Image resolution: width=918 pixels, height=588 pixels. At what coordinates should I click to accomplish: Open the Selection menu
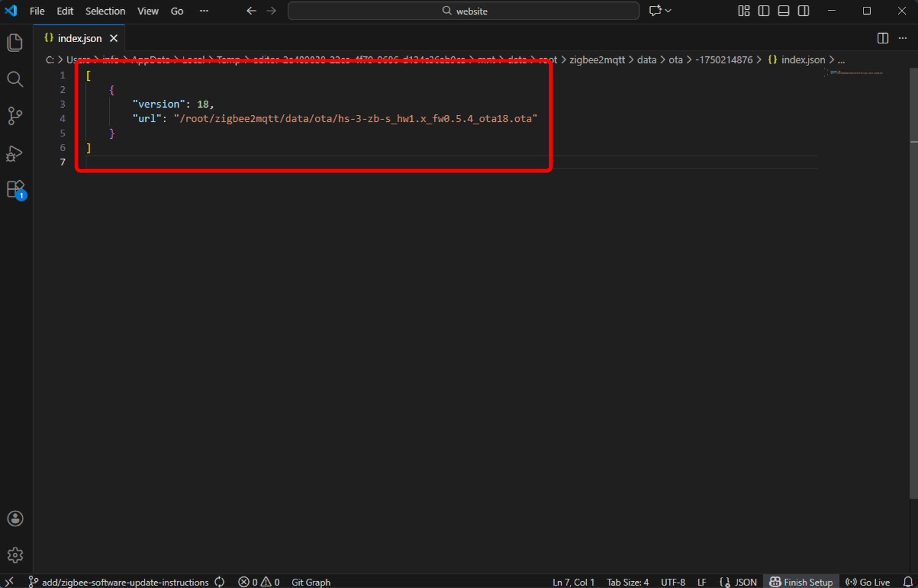coord(105,11)
